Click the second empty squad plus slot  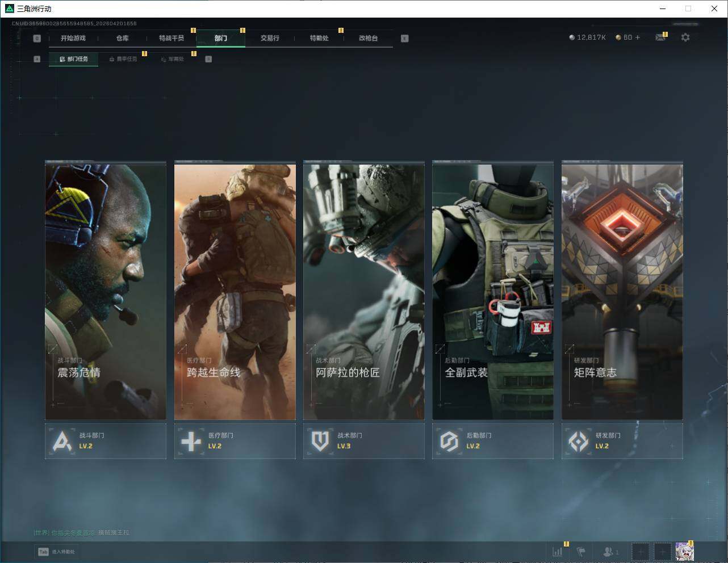click(662, 551)
